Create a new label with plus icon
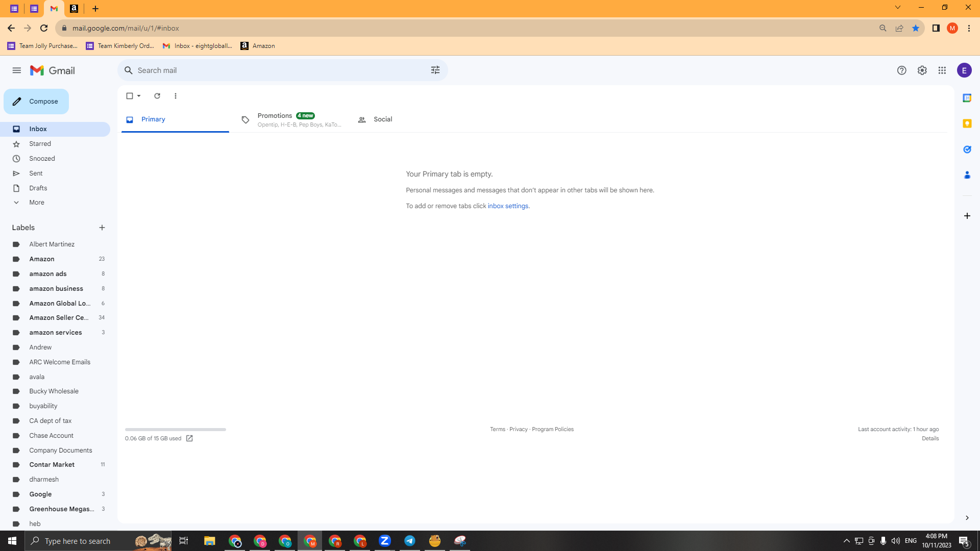This screenshot has height=551, width=980. pos(102,228)
